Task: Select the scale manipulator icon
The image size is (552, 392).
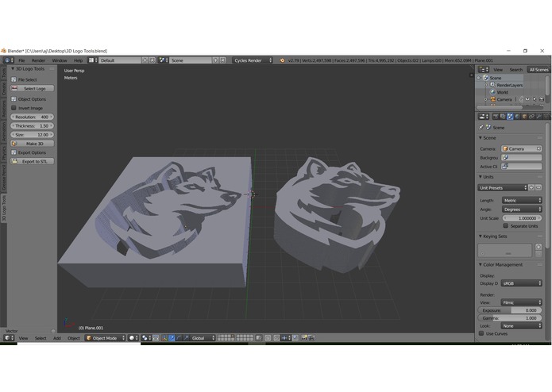Action: coord(186,338)
